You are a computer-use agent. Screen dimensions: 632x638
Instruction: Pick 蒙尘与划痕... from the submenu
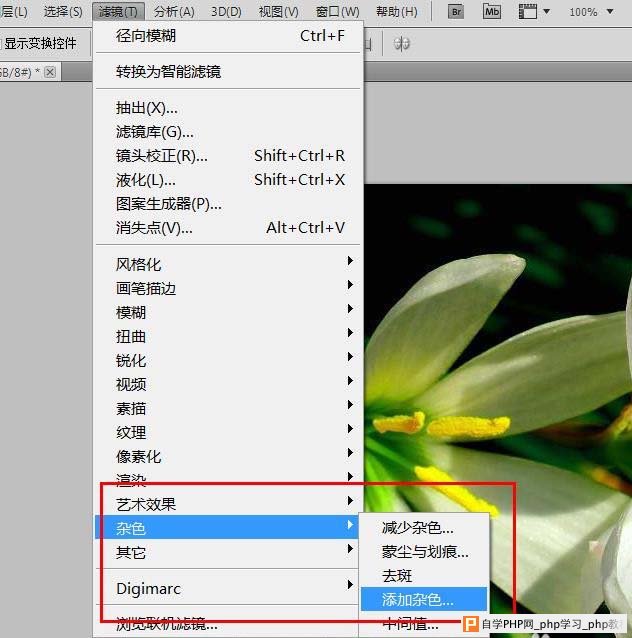tap(423, 551)
